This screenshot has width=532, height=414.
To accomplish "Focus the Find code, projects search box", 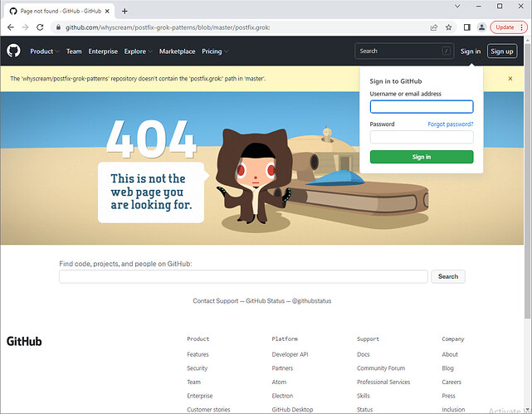I will [243, 276].
